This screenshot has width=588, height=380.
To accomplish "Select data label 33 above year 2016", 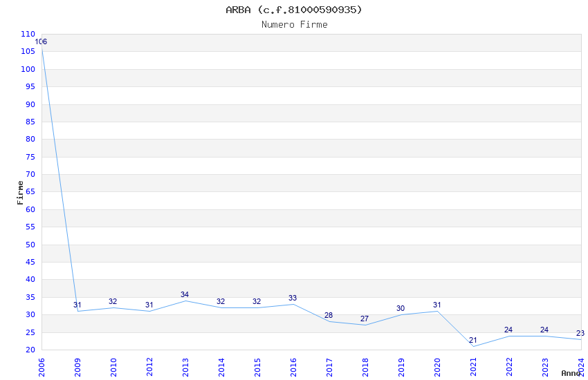I will (293, 298).
